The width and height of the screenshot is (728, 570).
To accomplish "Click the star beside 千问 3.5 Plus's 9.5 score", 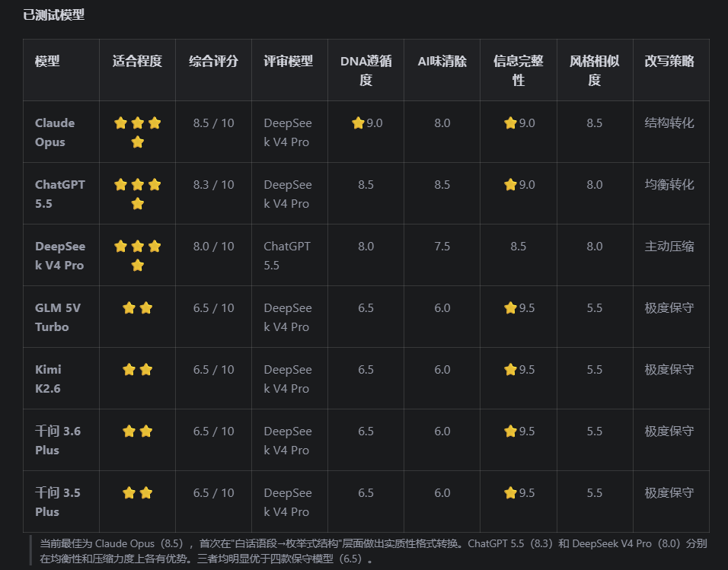I will pos(510,492).
